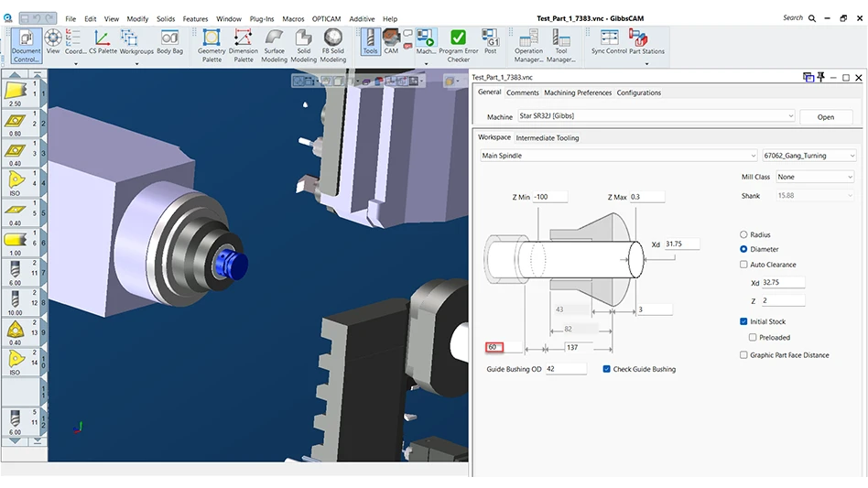Open the Operation Manager

(x=528, y=46)
